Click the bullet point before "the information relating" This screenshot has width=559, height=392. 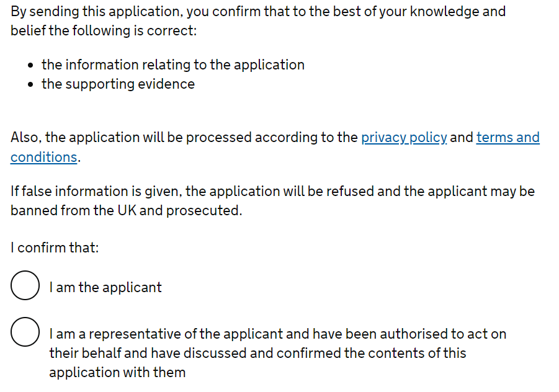click(x=30, y=66)
